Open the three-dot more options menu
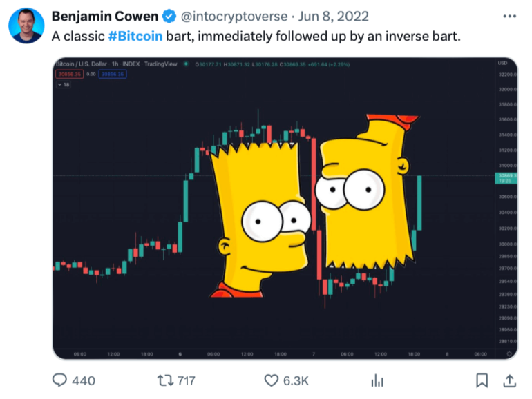 (x=509, y=16)
